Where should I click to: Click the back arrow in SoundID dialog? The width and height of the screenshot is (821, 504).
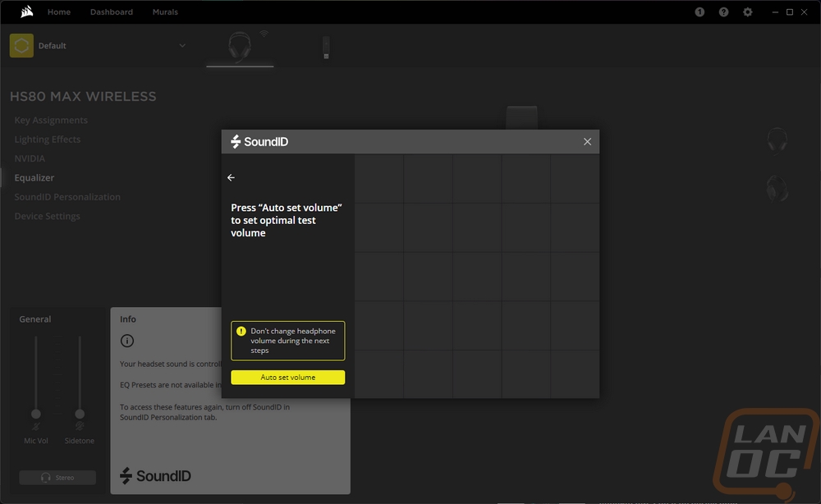(x=231, y=177)
